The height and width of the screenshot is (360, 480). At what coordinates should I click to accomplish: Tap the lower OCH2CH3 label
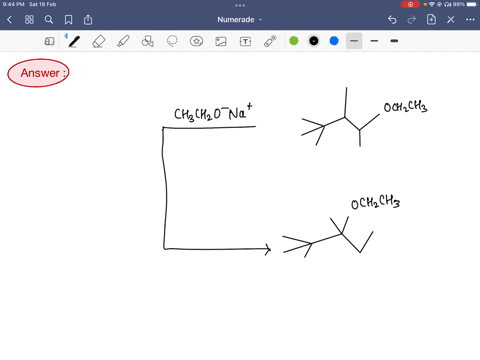point(375,202)
